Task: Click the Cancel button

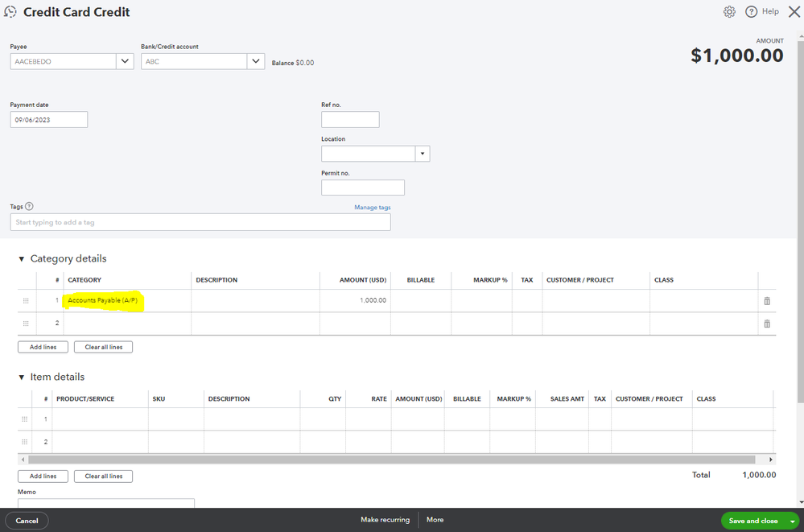Action: 27,521
